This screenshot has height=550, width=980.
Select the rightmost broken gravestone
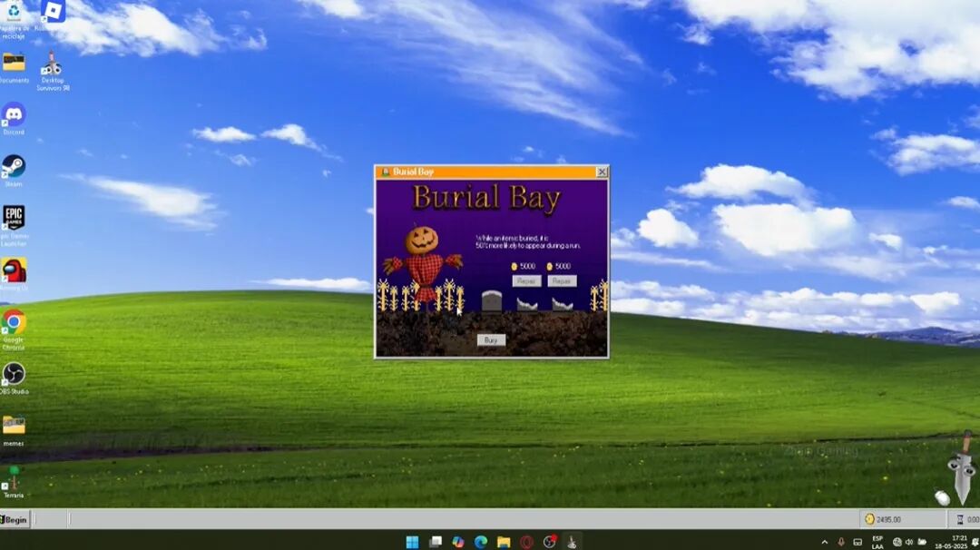pyautogui.click(x=563, y=304)
